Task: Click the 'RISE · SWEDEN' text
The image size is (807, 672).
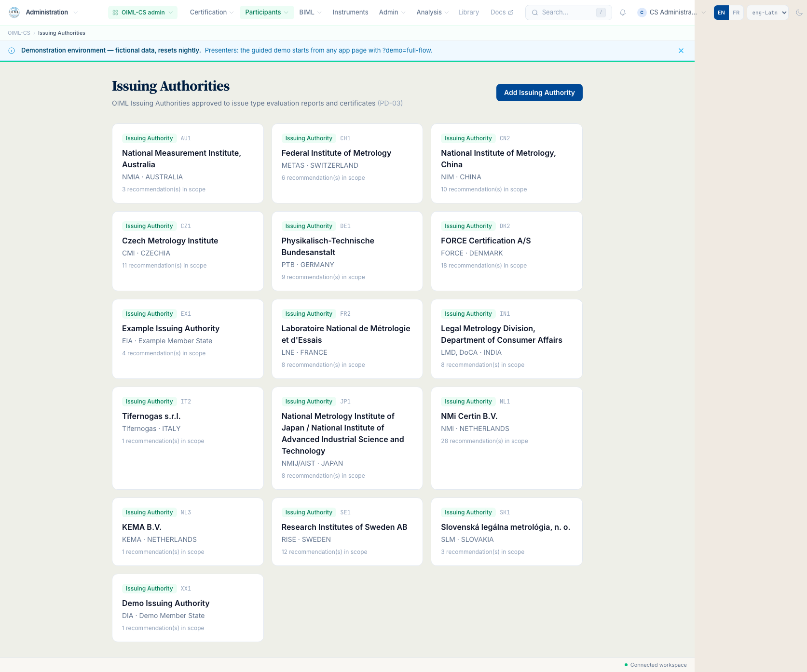Action: coord(306,539)
